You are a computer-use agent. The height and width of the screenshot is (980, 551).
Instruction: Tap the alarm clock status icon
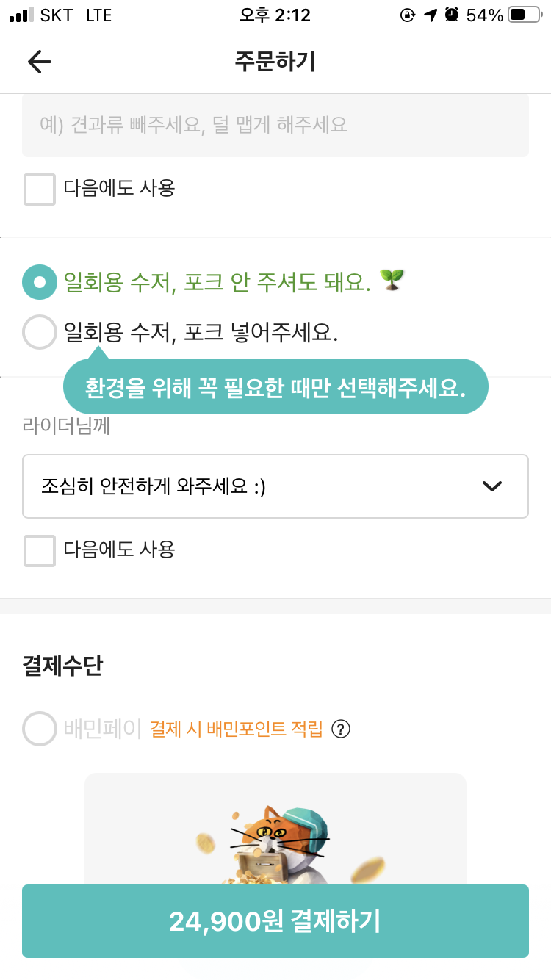453,15
